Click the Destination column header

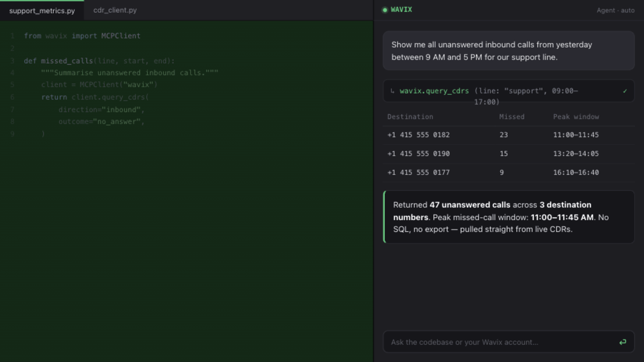pos(410,117)
